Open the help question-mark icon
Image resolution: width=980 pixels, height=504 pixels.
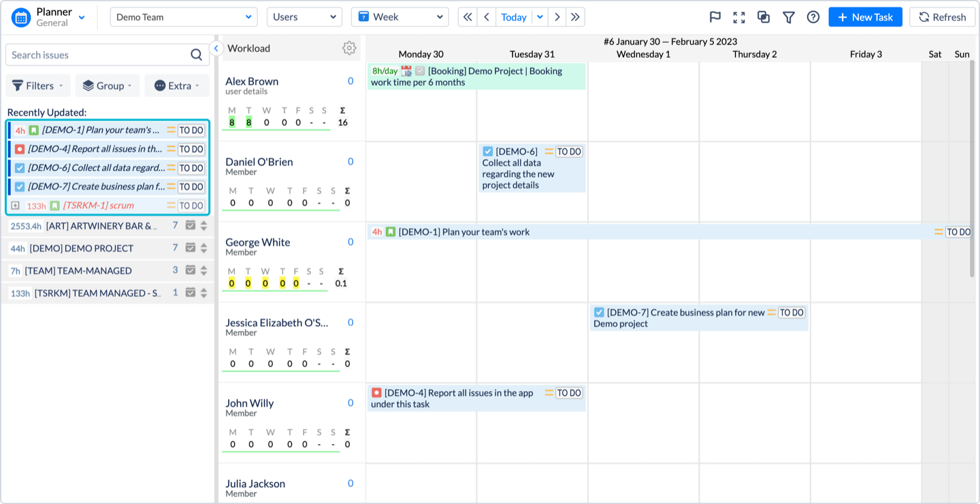813,17
